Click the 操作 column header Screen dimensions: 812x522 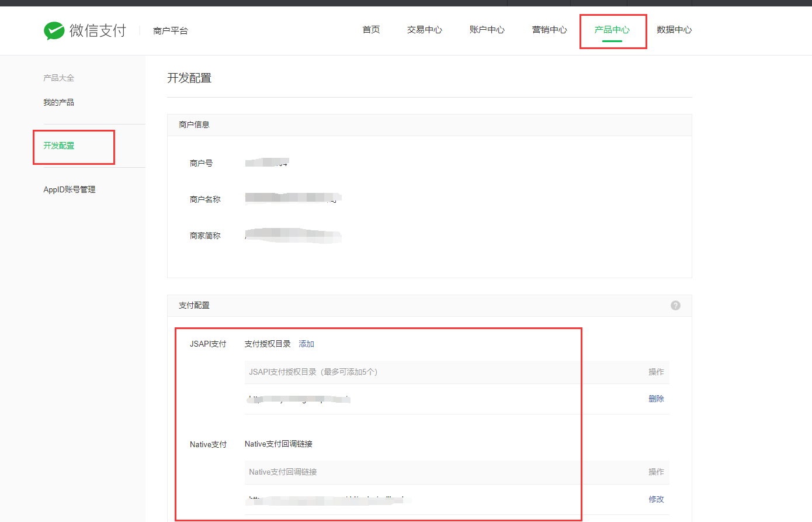click(x=656, y=372)
